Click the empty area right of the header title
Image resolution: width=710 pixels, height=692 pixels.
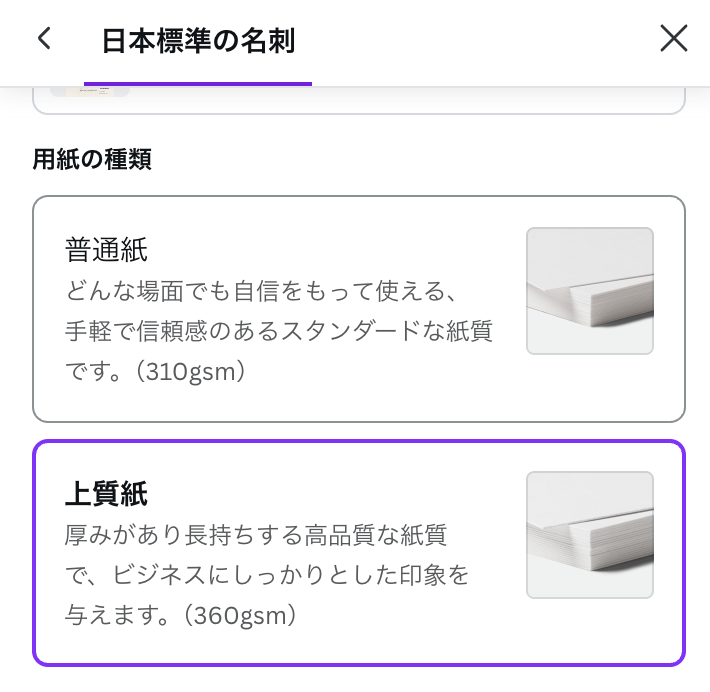click(x=475, y=41)
